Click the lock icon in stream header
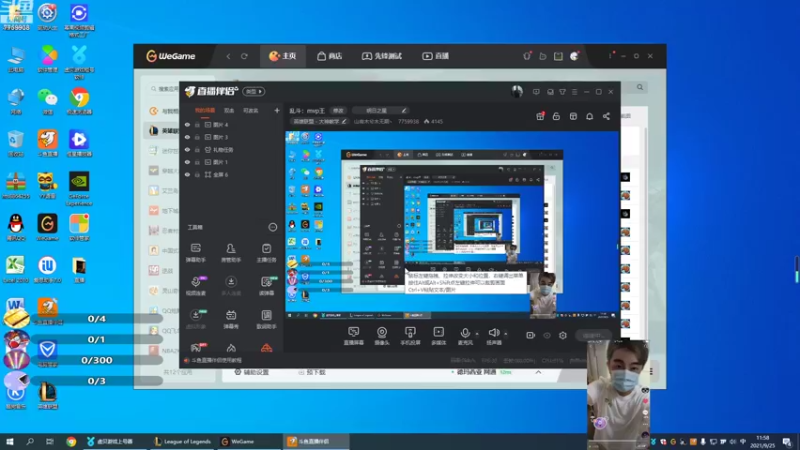Screen dimensions: 800x450 556,116
